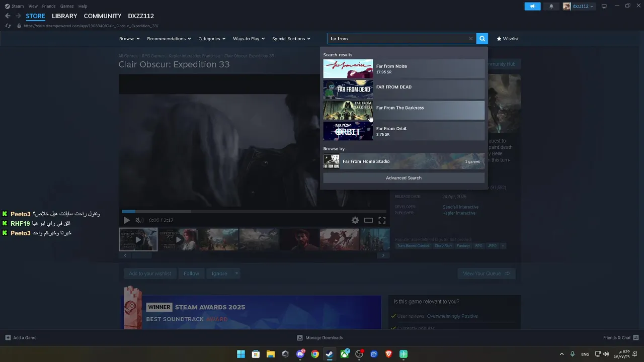Open the Wishlist link

508,39
